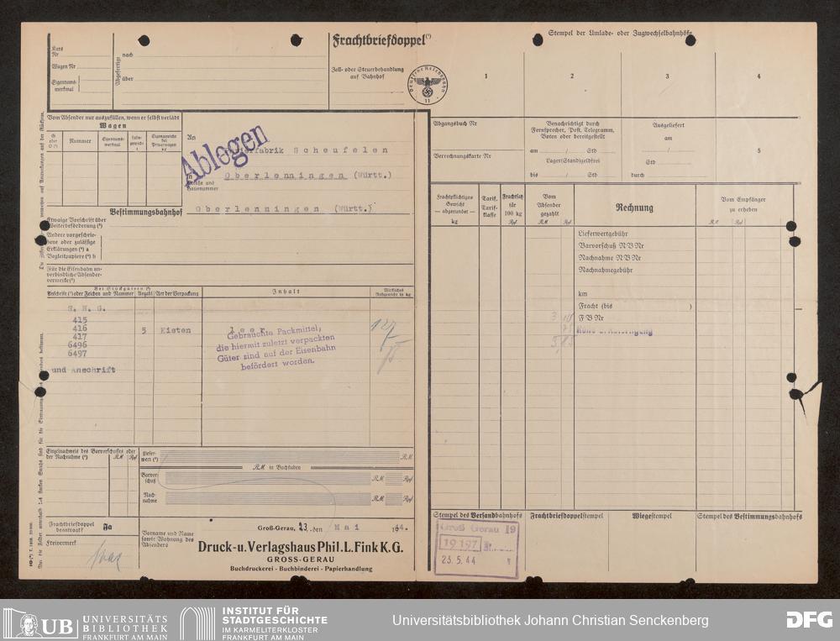Viewport: 840px width, 641px height.
Task: Click the Kisten packaging entry
Action: click(x=176, y=330)
